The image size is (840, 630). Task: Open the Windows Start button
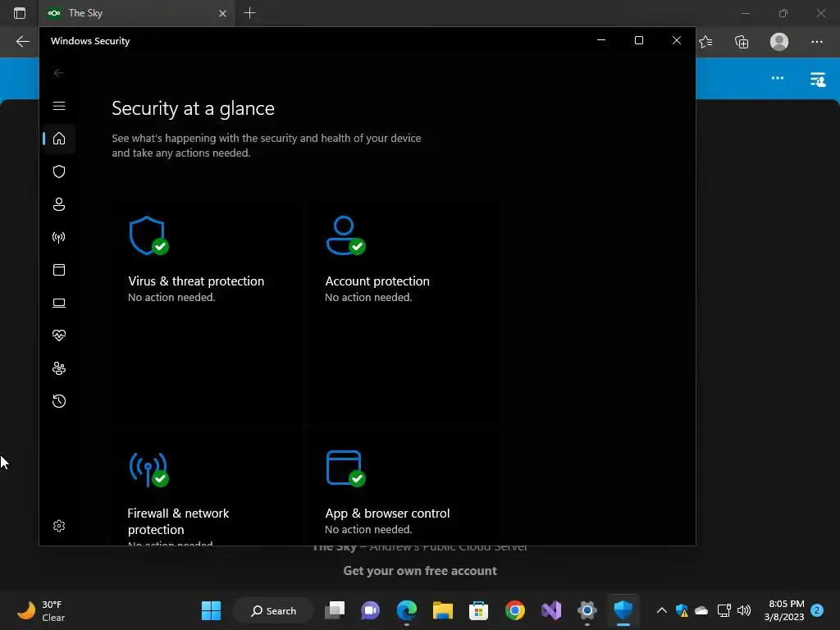point(211,610)
